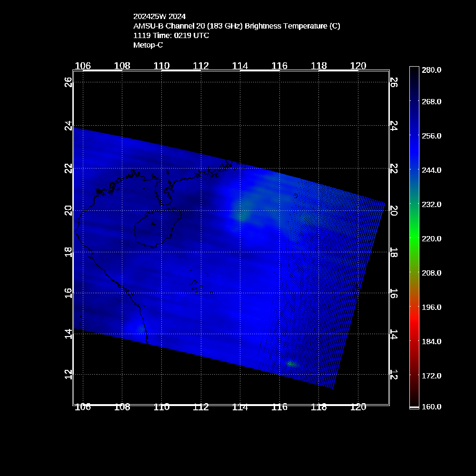Click longitude label 114 on the bottom axis
This screenshot has width=476, height=476.
tap(240, 407)
